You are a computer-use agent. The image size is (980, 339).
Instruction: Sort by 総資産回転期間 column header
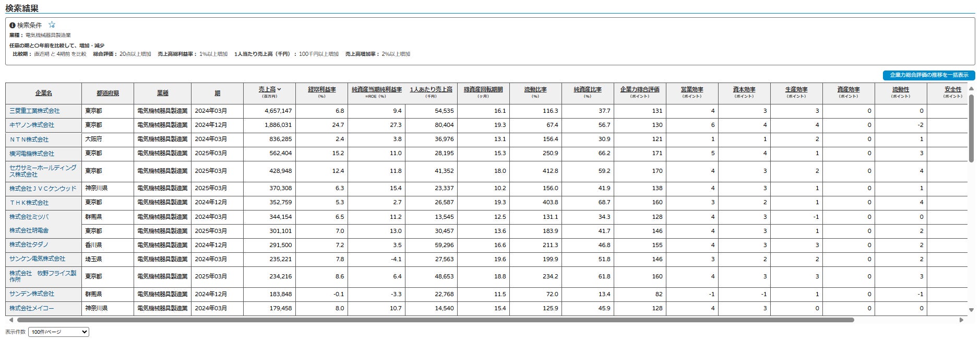coord(483,89)
